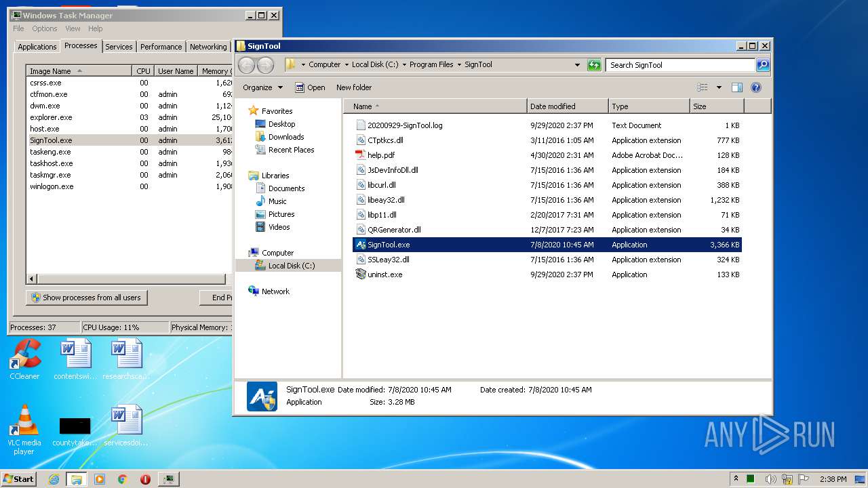
Task: Click the clock showing 2:38 PM
Action: tap(833, 479)
